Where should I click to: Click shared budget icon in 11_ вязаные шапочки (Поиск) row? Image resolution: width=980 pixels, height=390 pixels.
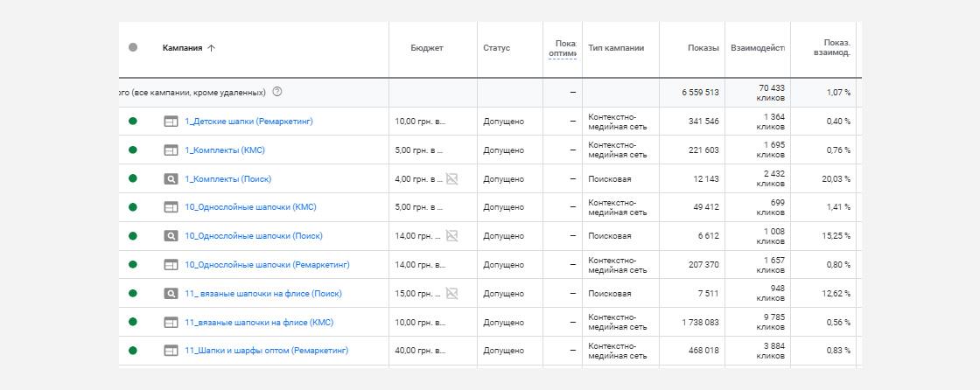tap(451, 294)
